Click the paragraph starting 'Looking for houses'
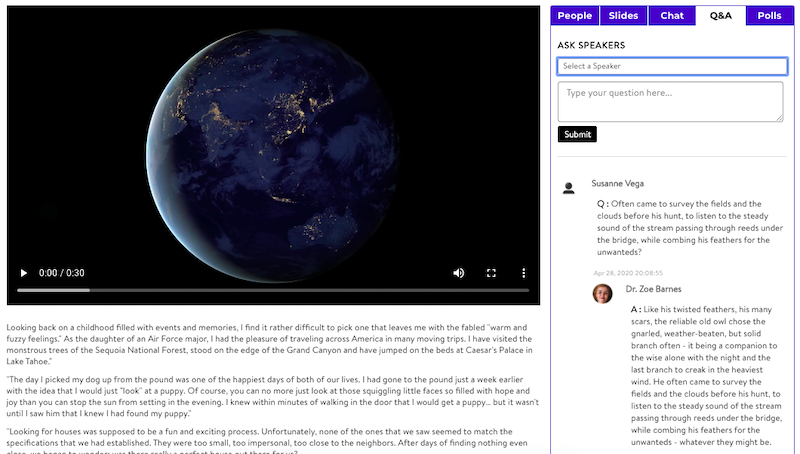This screenshot has width=800, height=454. click(x=267, y=441)
